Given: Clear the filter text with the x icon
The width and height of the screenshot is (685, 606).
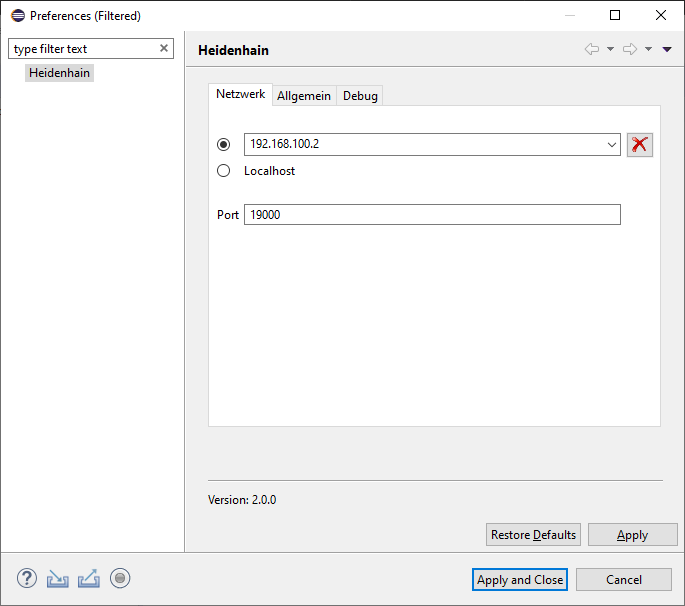Looking at the screenshot, I should pos(164,48).
